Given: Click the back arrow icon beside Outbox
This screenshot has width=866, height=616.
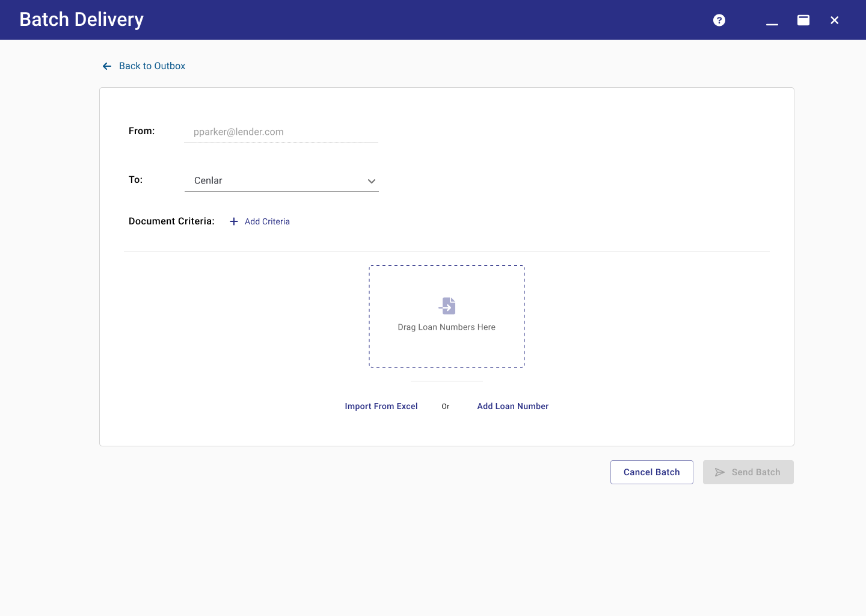Looking at the screenshot, I should coord(107,66).
